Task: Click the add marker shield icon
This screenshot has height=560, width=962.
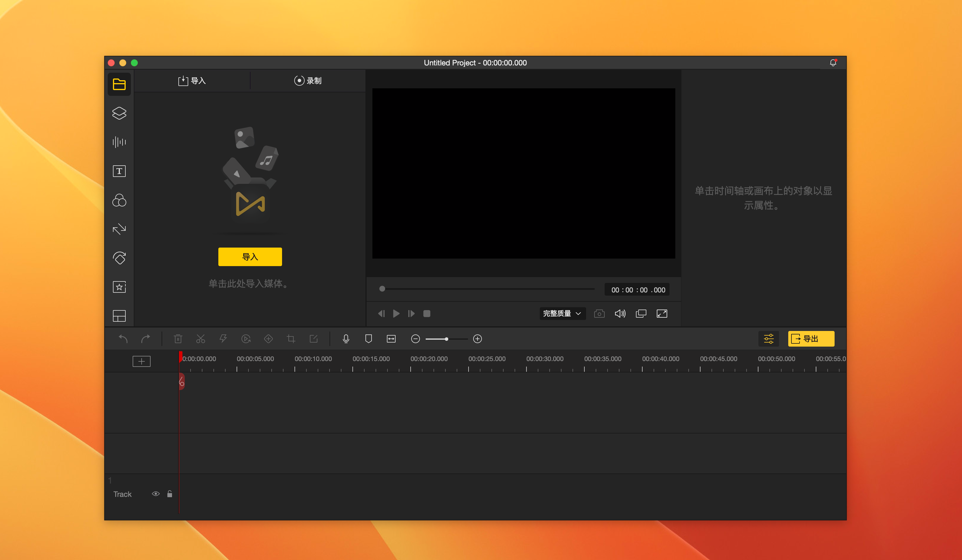Action: pos(368,338)
